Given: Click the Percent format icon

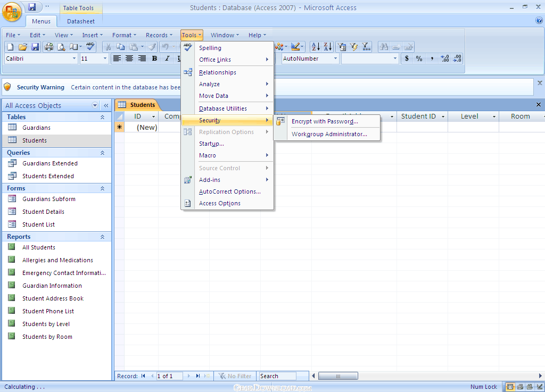Looking at the screenshot, I should tap(419, 59).
